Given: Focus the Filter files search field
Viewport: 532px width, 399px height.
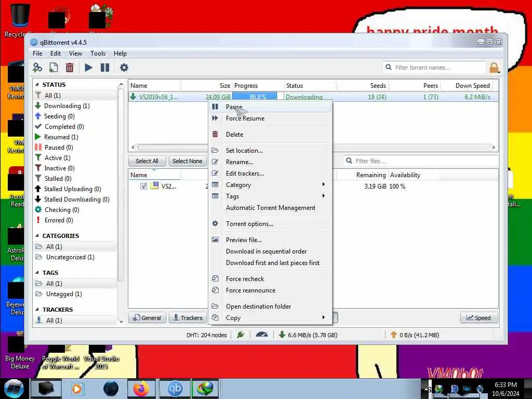Looking at the screenshot, I should click(x=421, y=161).
